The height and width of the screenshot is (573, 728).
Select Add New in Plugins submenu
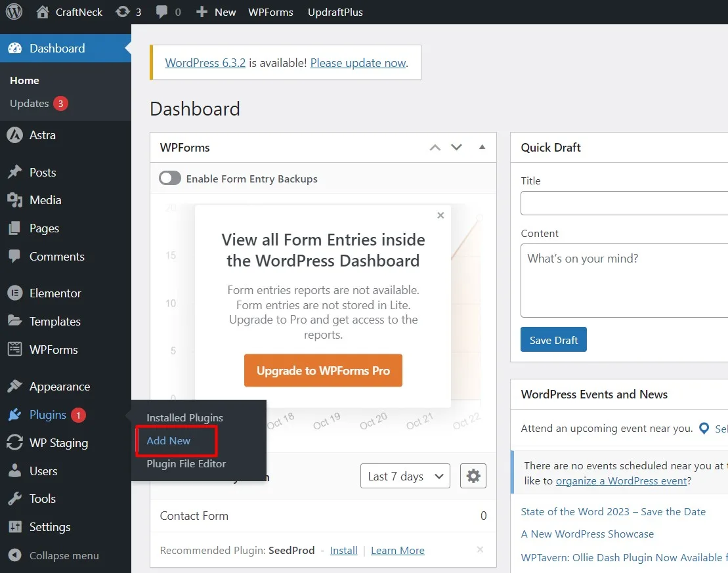(169, 440)
